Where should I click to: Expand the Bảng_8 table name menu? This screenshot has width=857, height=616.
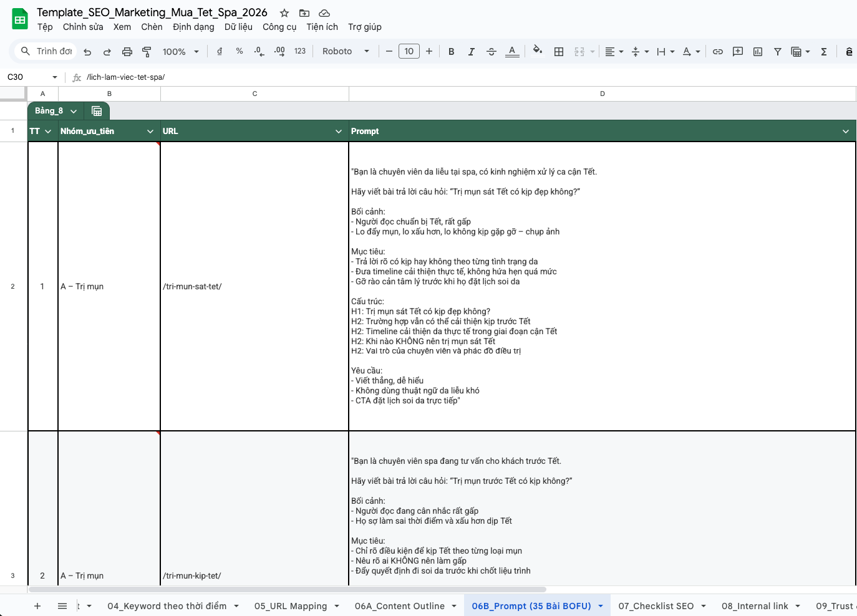[x=74, y=111]
